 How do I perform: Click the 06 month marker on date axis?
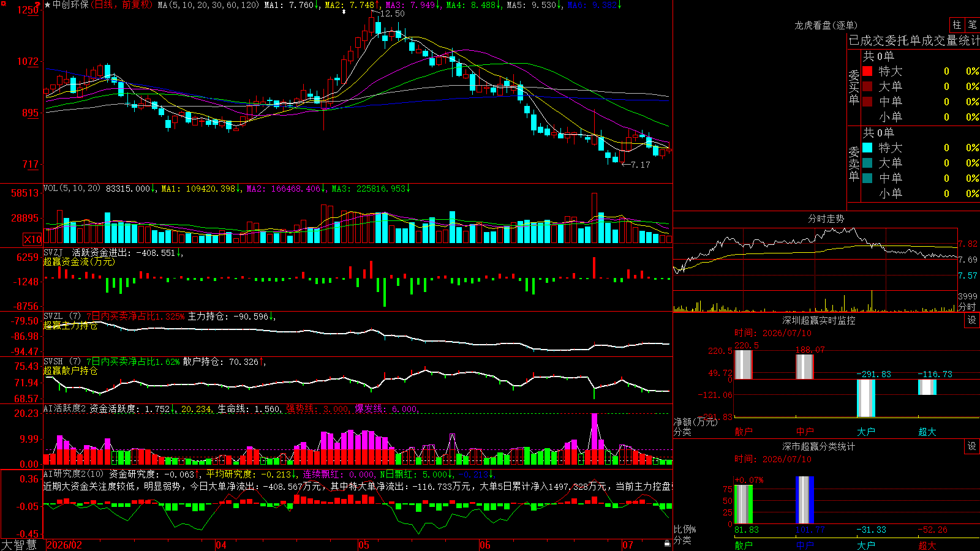tap(485, 545)
